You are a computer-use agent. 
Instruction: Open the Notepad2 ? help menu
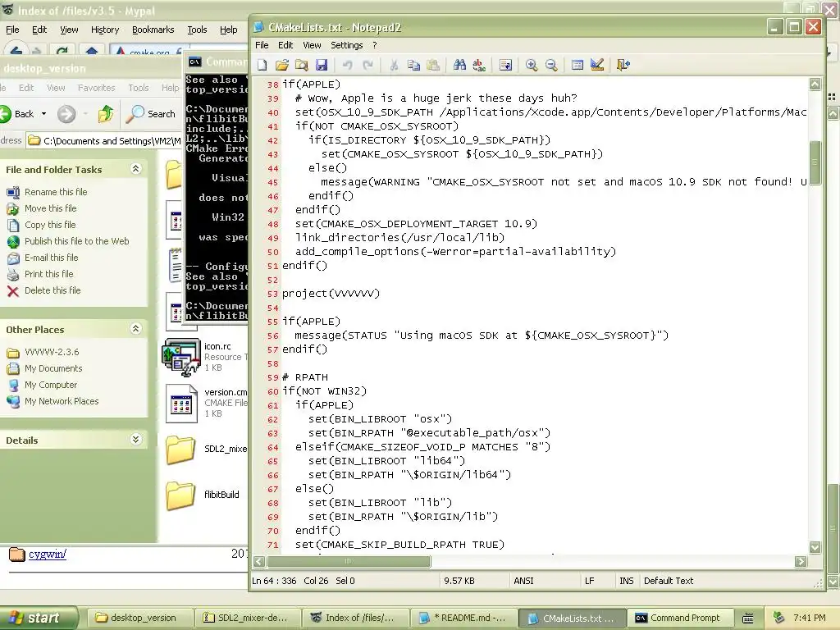374,45
